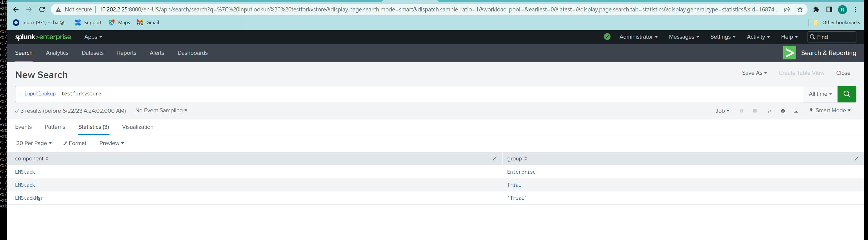Open the edit pencil on component column
This screenshot has height=240, width=868.
tap(495, 158)
